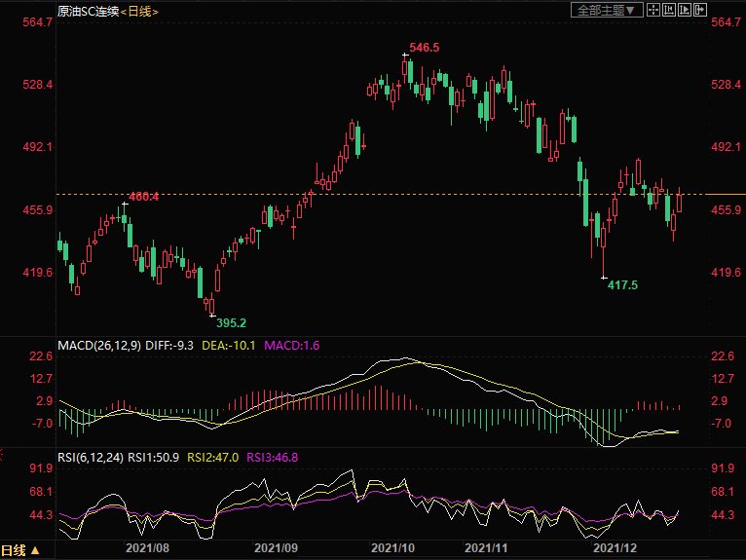The width and height of the screenshot is (746, 560).
Task: Click the 546.5 high price marker
Action: pyautogui.click(x=425, y=47)
